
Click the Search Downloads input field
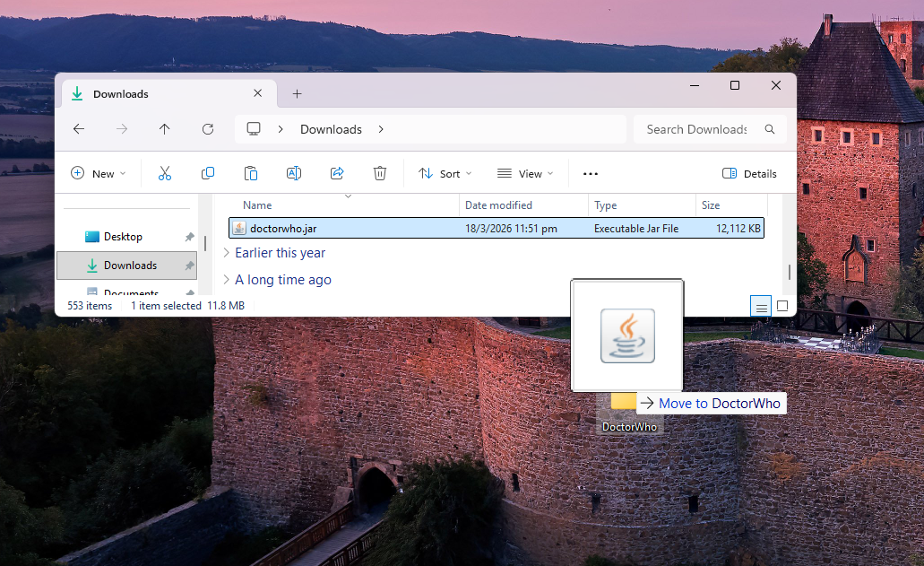[x=696, y=129]
